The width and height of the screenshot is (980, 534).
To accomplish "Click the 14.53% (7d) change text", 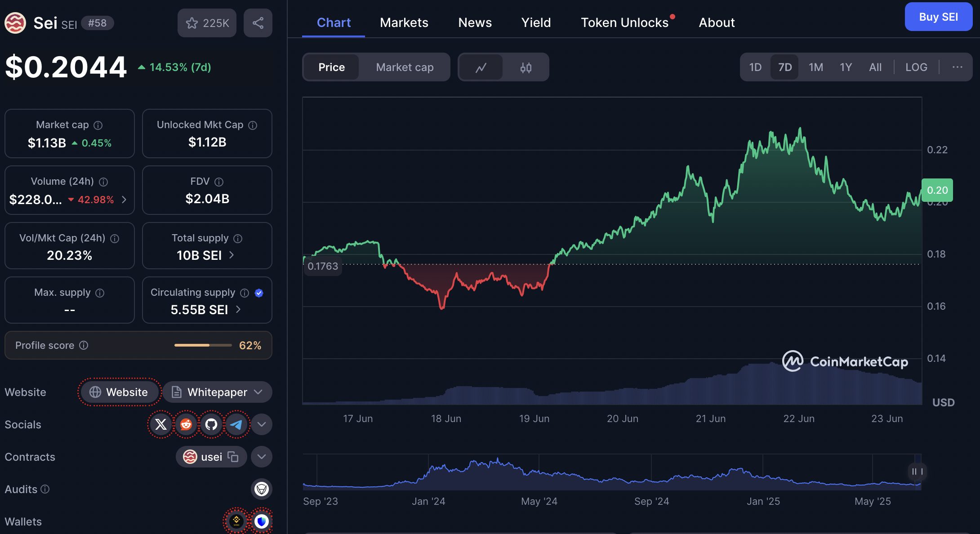I will point(180,67).
